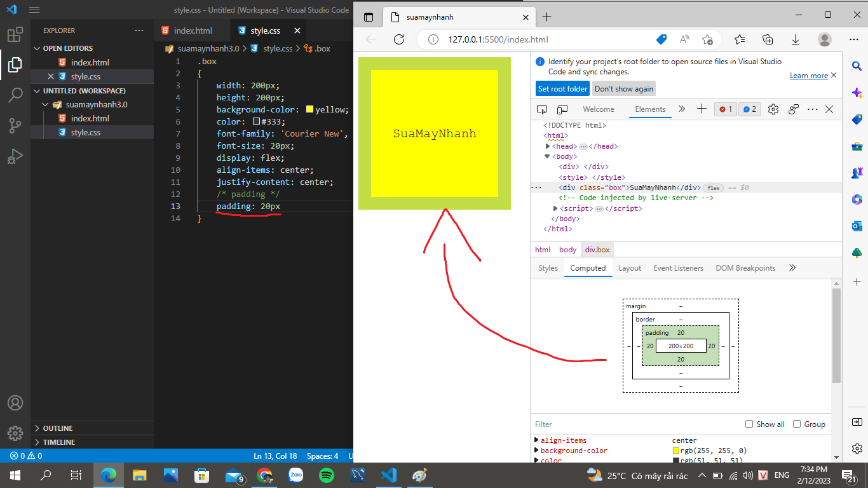Collapse suamaynhanh3.0 folder
This screenshot has height=488, width=868.
[45, 104]
